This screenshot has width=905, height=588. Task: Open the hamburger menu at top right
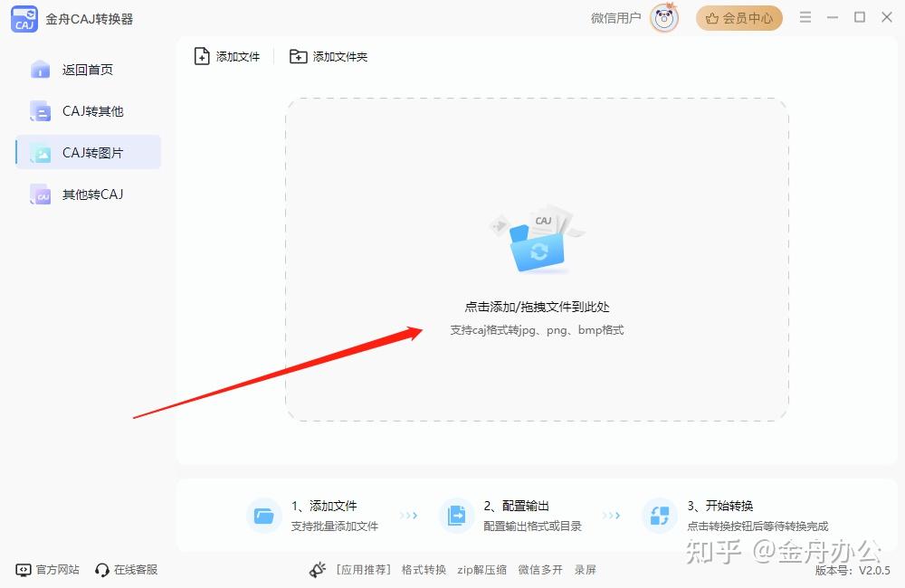pyautogui.click(x=805, y=16)
